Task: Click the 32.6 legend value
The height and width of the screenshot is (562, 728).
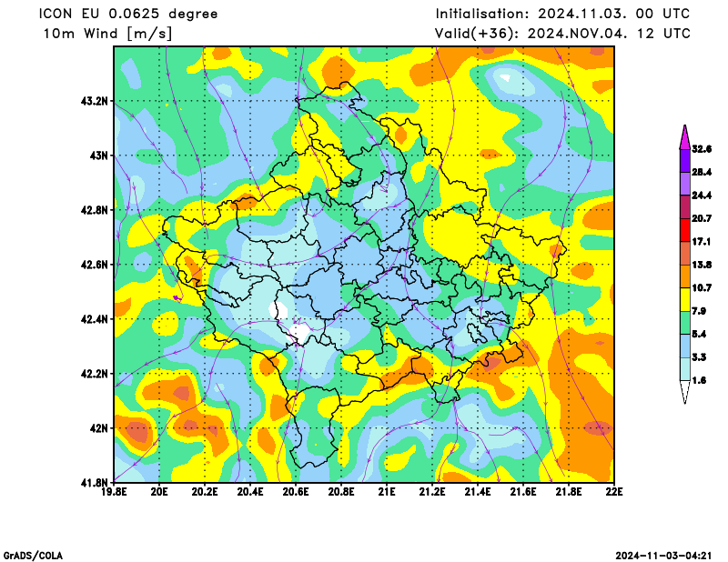Action: [702, 149]
